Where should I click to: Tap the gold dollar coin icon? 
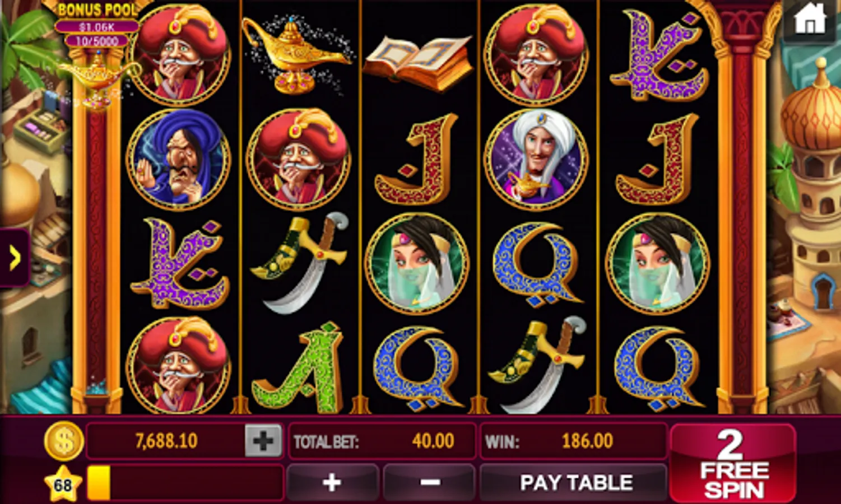pos(64,441)
